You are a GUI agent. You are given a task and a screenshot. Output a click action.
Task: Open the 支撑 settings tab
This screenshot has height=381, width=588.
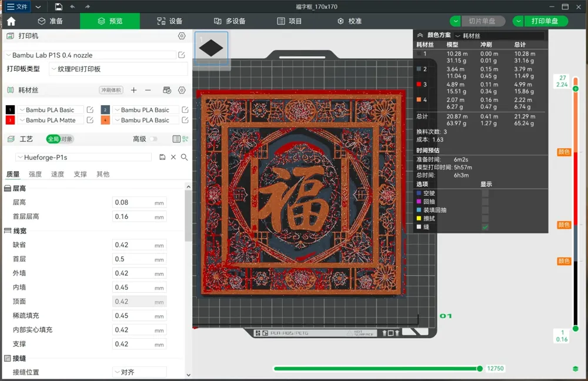tap(80, 174)
